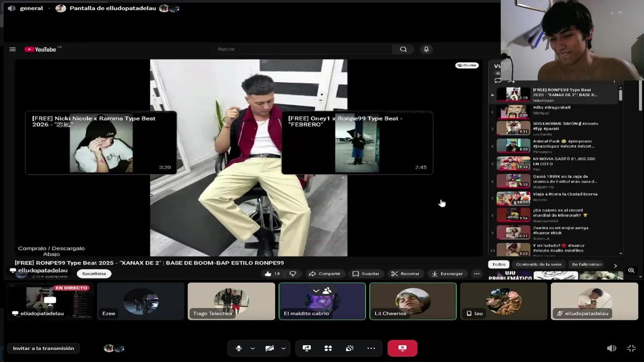Open the video's more actions three dots

point(476,274)
